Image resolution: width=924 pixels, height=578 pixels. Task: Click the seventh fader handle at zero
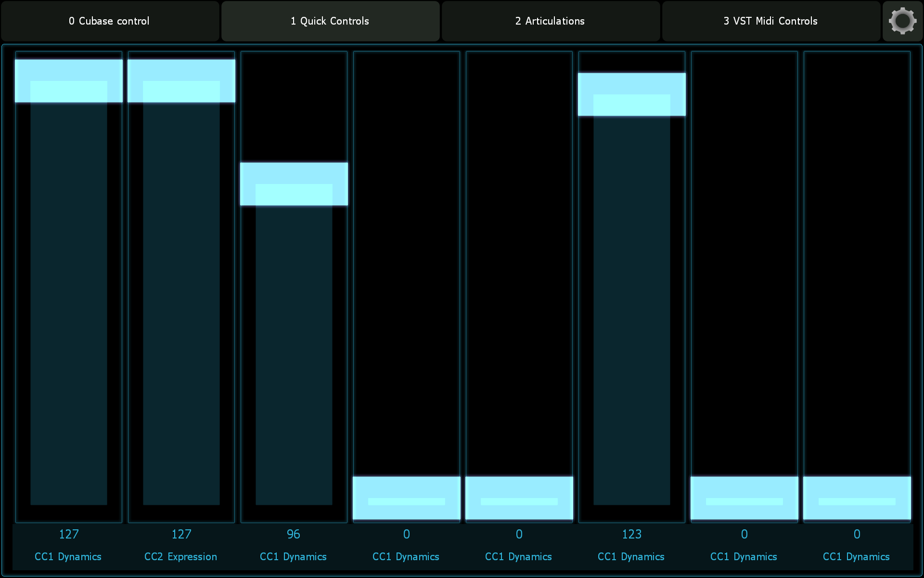[x=744, y=498]
